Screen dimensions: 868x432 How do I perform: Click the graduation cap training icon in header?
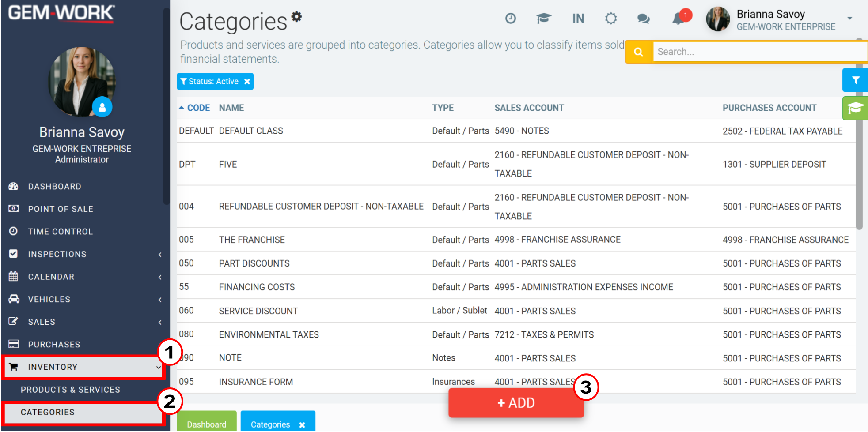pyautogui.click(x=544, y=18)
